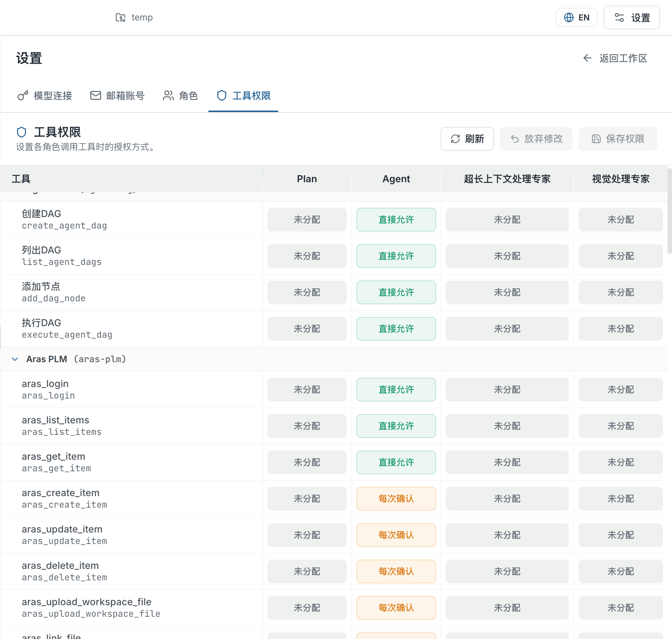Click the Agent column header
The width and height of the screenshot is (672, 639).
tap(396, 179)
